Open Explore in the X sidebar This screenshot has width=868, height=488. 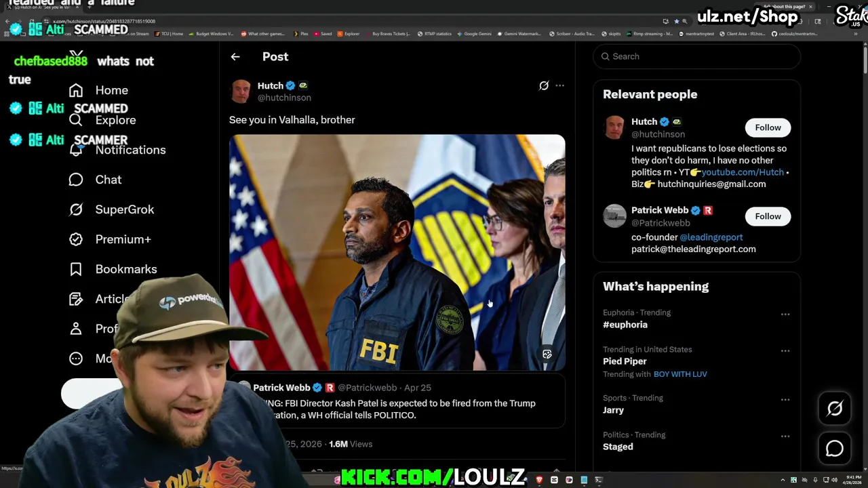pyautogui.click(x=115, y=120)
